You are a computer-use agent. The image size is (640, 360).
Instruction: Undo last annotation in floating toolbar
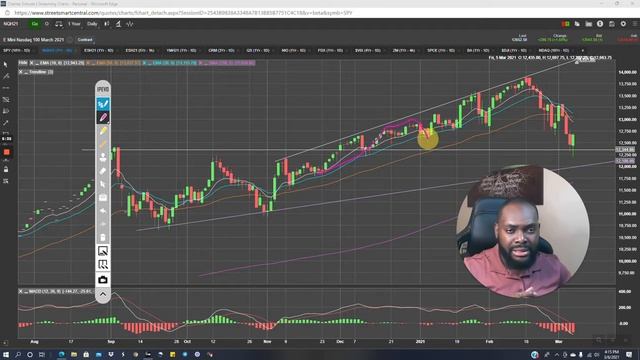(103, 211)
